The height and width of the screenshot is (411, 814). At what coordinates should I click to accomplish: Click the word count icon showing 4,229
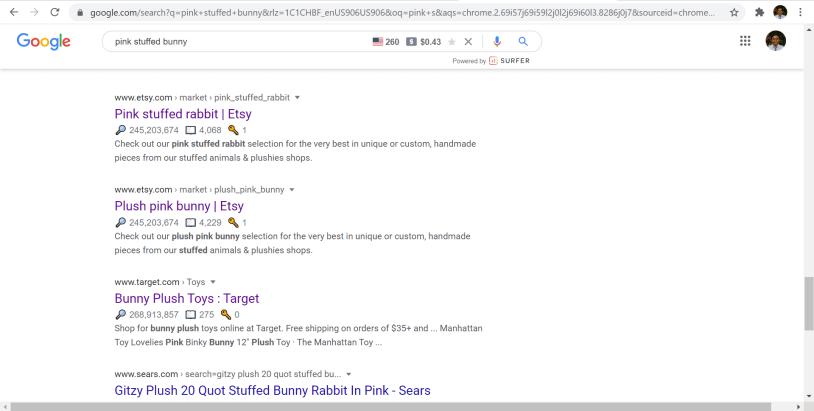pyautogui.click(x=191, y=223)
